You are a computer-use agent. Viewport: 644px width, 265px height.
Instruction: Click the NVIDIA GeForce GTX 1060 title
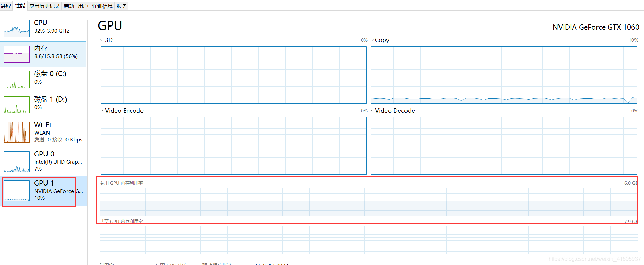[x=596, y=27]
